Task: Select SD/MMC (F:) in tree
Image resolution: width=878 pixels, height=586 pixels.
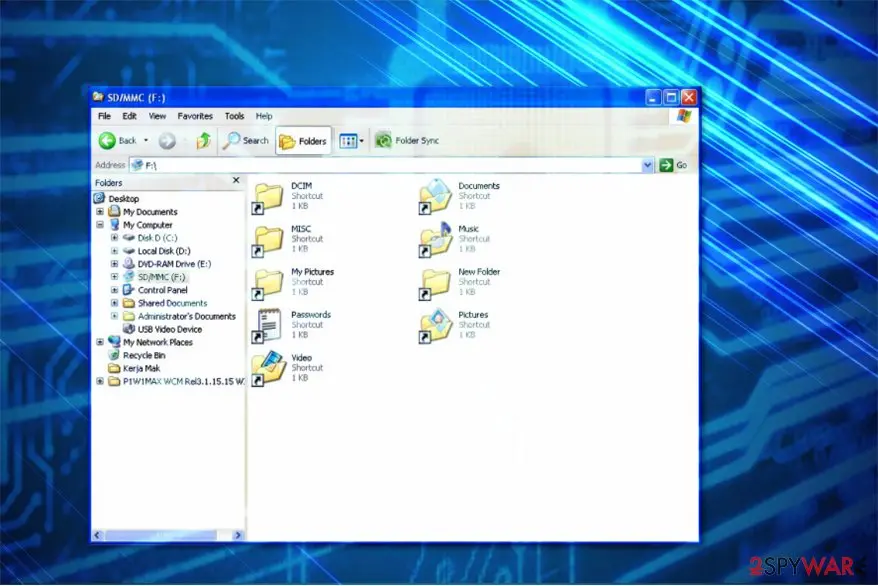Action: click(161, 277)
